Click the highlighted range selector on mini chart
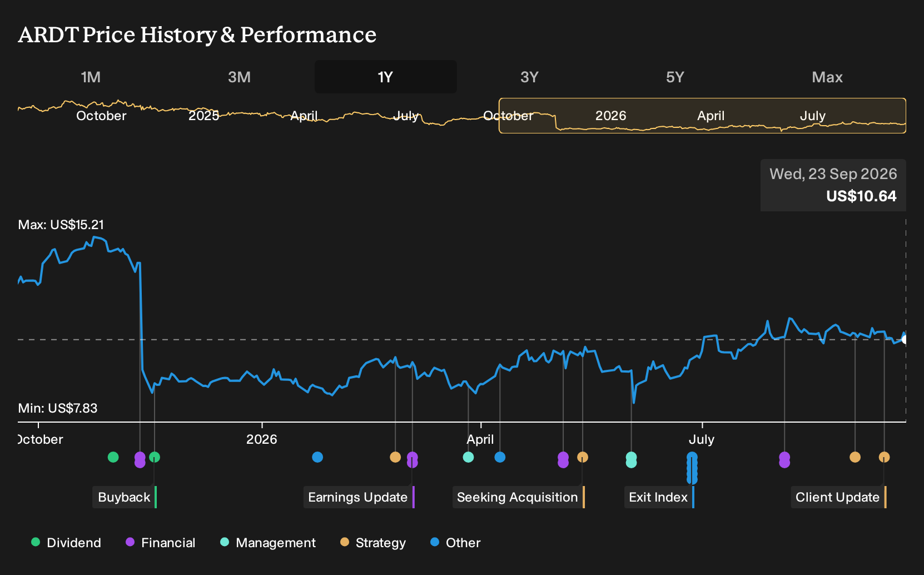924x575 pixels. (x=702, y=116)
